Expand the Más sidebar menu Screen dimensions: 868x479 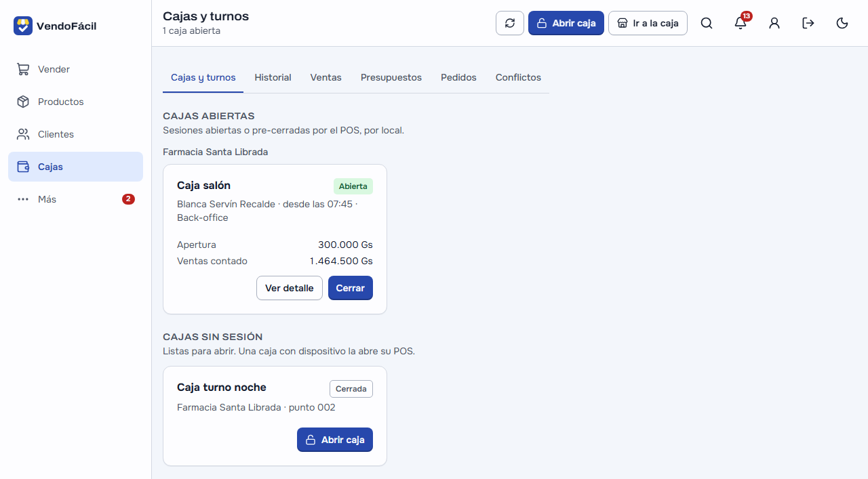75,199
